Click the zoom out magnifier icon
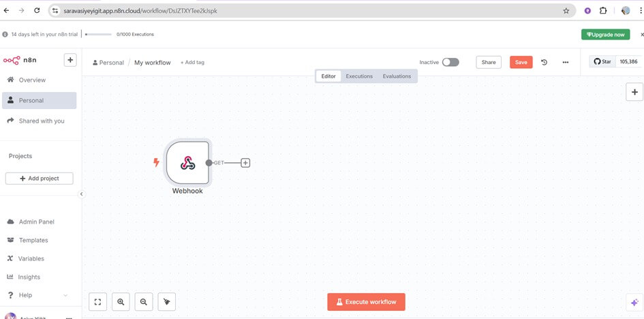This screenshot has height=319, width=644. (x=143, y=301)
